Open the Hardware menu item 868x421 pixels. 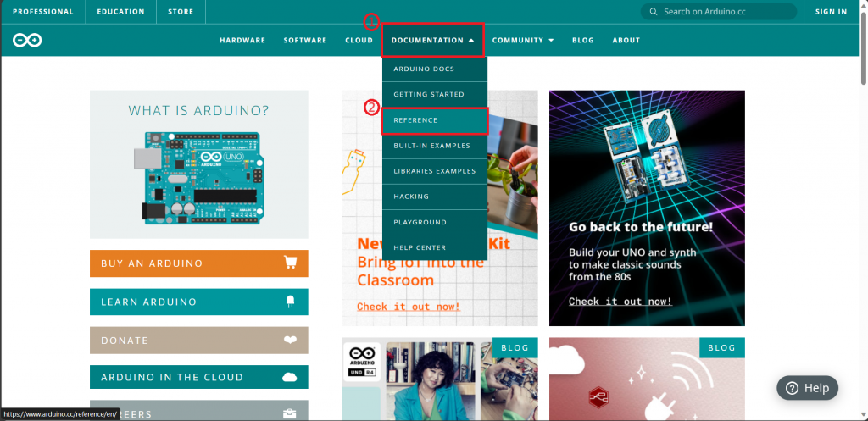point(242,40)
